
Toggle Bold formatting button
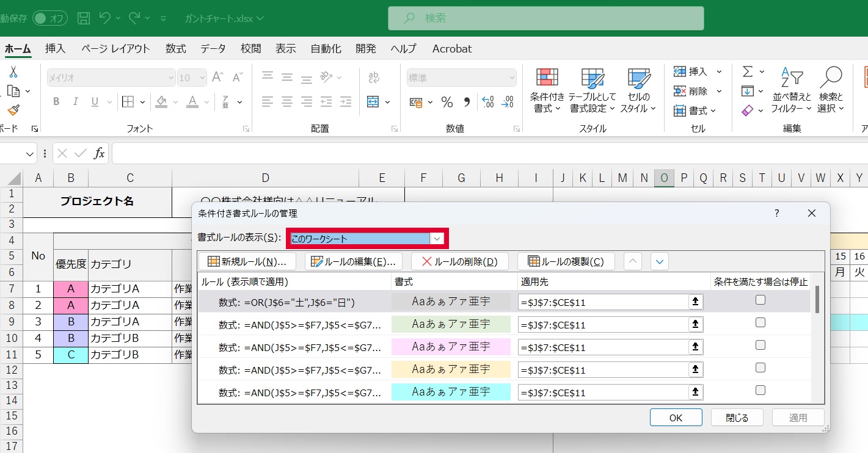[x=56, y=101]
